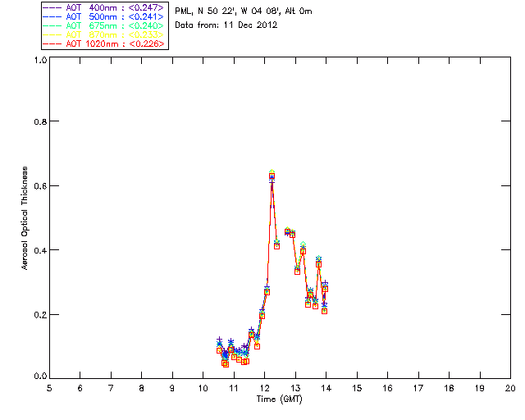Click the y-axis tick label 1.0
Image resolution: width=525 pixels, height=420 pixels.
tap(40, 60)
